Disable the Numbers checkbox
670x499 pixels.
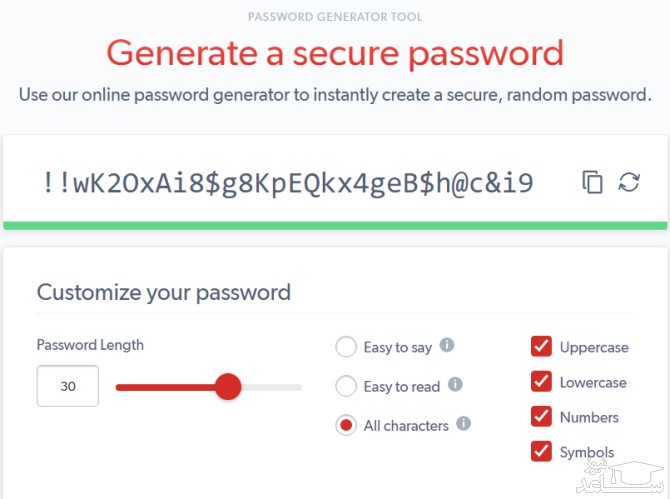[541, 417]
